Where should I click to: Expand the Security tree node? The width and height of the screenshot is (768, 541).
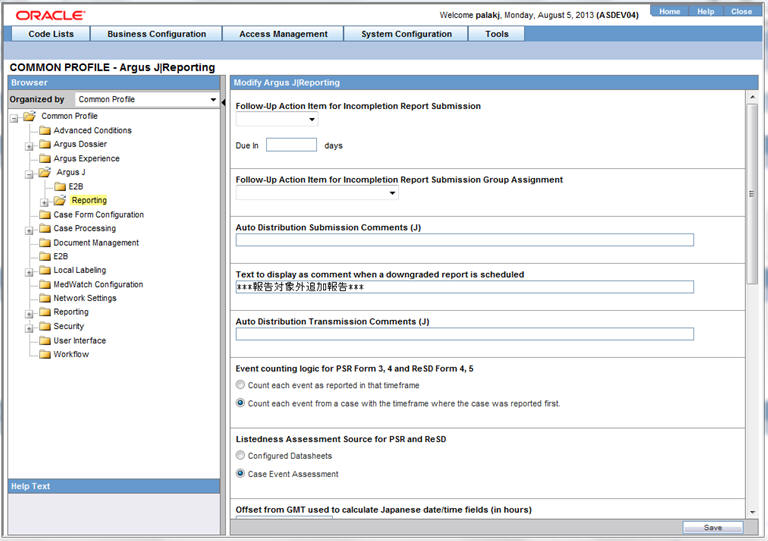click(x=29, y=329)
